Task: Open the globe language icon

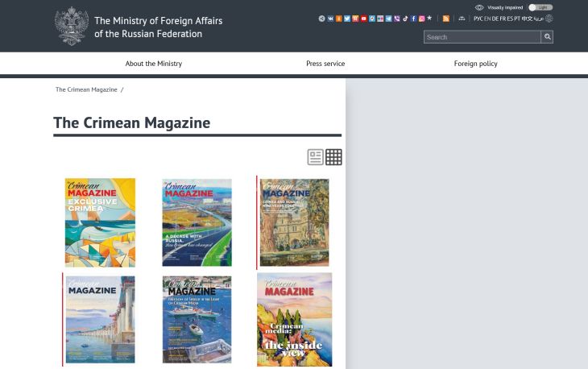Action: point(549,19)
